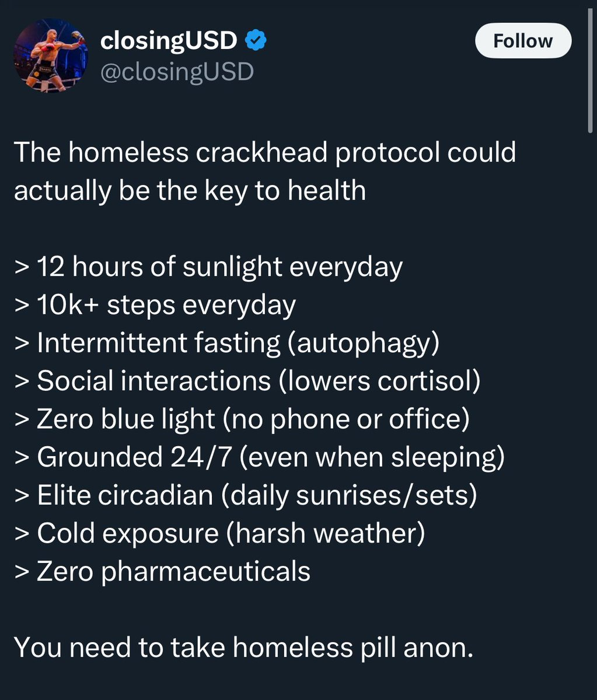597x700 pixels.
Task: Click the '10k+ steps everyday' line
Action: [155, 305]
